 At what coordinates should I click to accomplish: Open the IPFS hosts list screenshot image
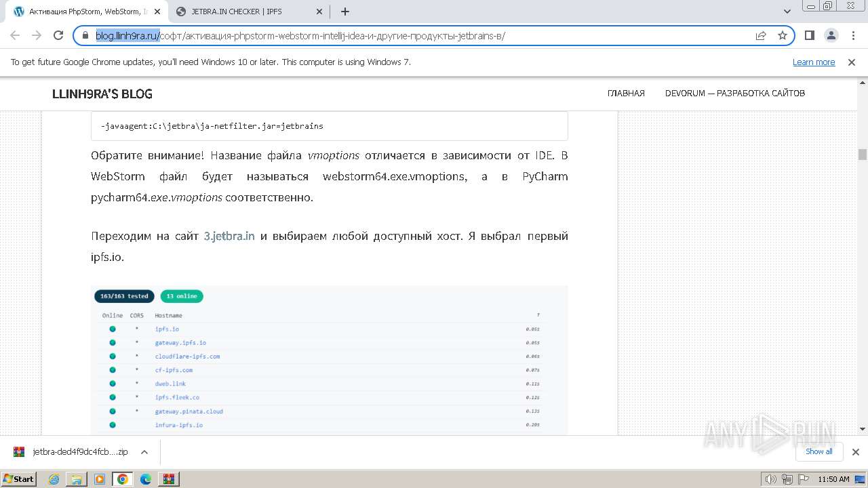click(330, 360)
